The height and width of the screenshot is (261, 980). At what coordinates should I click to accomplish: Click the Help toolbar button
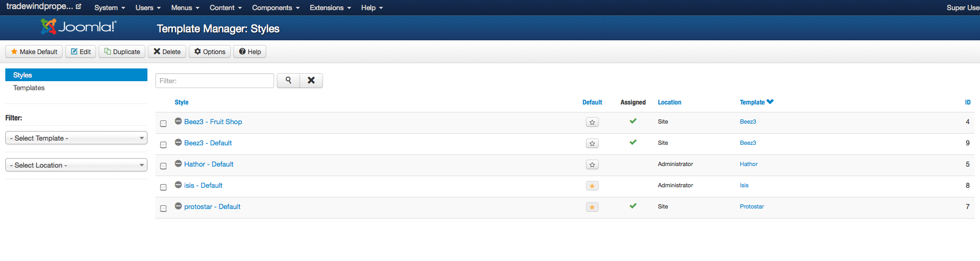coord(250,51)
